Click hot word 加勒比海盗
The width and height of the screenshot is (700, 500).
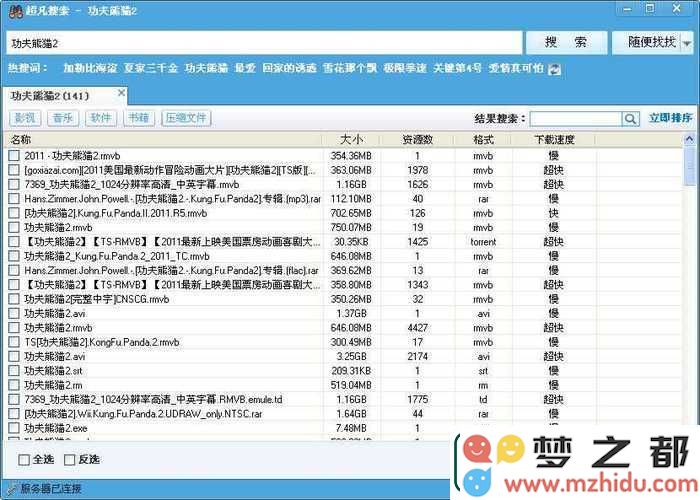[x=90, y=68]
